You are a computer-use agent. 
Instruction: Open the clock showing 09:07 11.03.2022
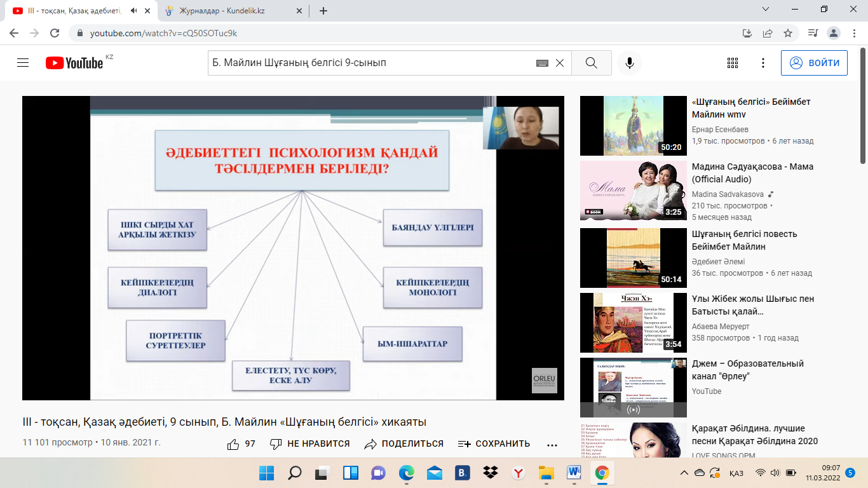pyautogui.click(x=824, y=473)
